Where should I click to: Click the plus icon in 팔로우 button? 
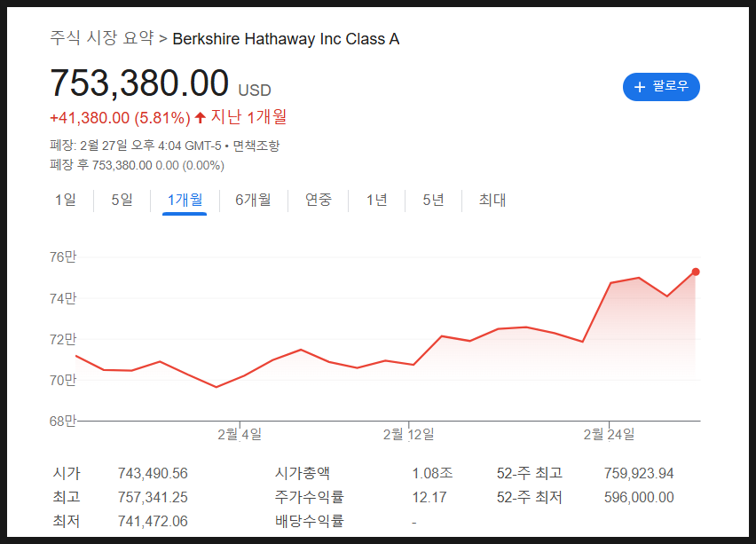tap(640, 87)
